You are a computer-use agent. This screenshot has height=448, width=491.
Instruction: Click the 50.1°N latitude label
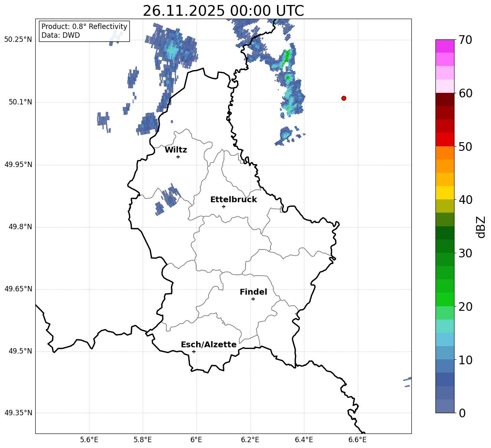[20, 102]
